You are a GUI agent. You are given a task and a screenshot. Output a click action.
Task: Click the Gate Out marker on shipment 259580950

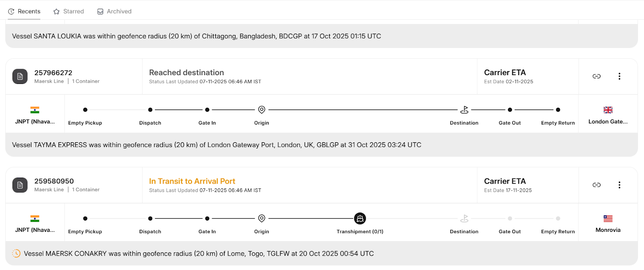click(509, 218)
